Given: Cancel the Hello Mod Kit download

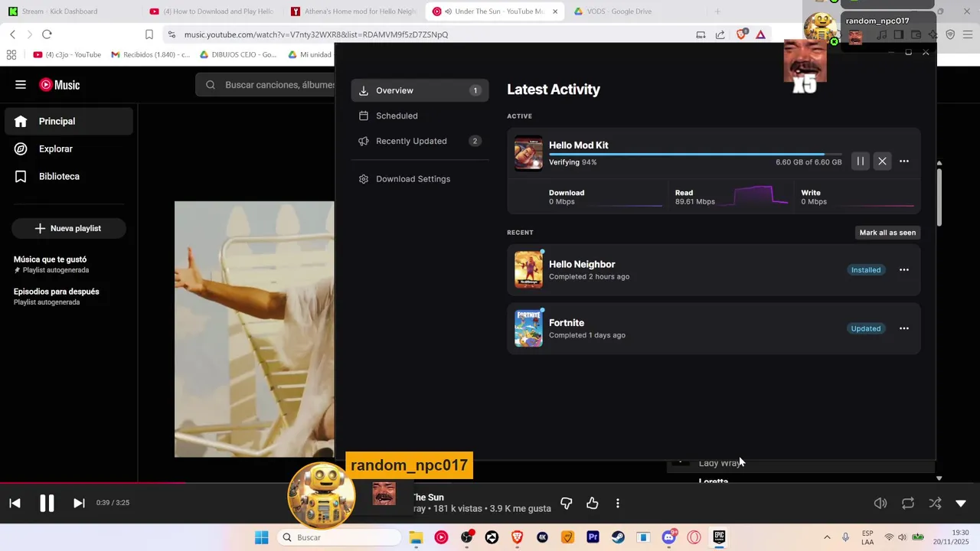Looking at the screenshot, I should (x=882, y=161).
